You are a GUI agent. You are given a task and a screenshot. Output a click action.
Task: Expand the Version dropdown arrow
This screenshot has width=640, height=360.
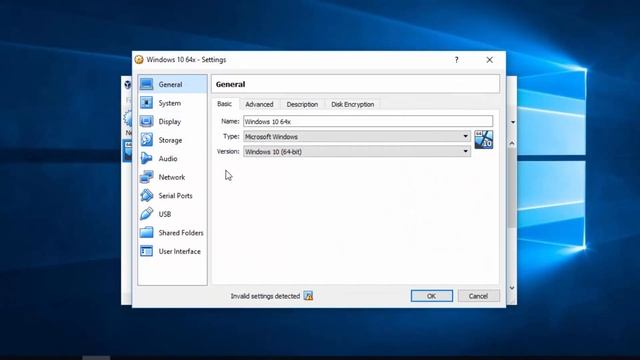[x=465, y=151]
